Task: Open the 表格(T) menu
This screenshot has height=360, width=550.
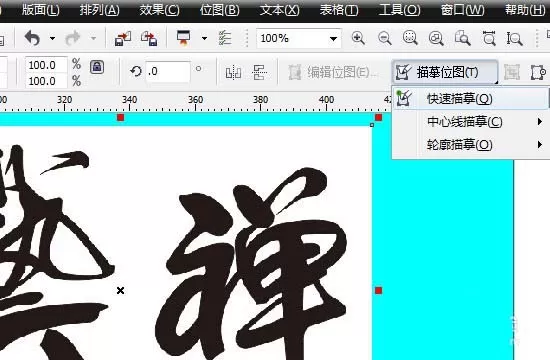Action: point(339,10)
